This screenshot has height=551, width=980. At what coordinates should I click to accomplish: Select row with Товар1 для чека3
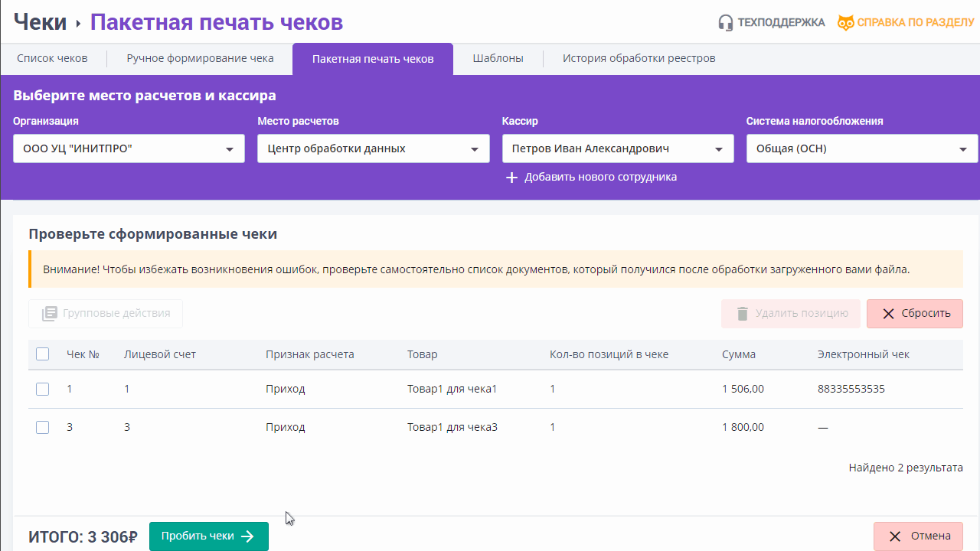[452, 427]
